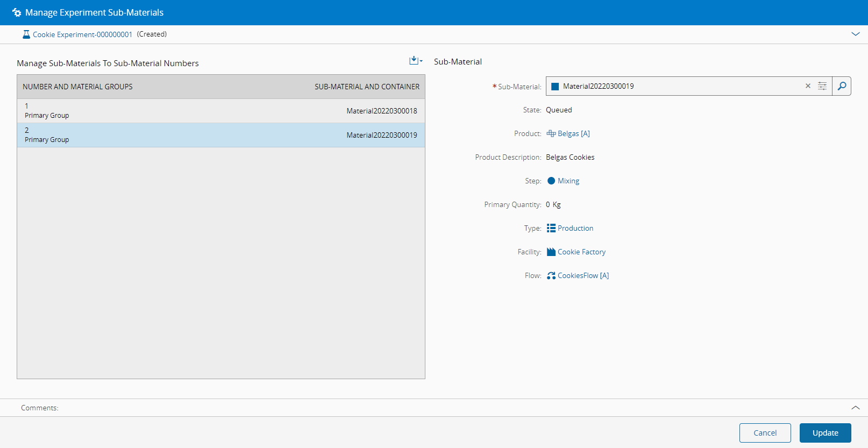This screenshot has width=868, height=448.
Task: Click the Production type list icon
Action: (x=551, y=228)
